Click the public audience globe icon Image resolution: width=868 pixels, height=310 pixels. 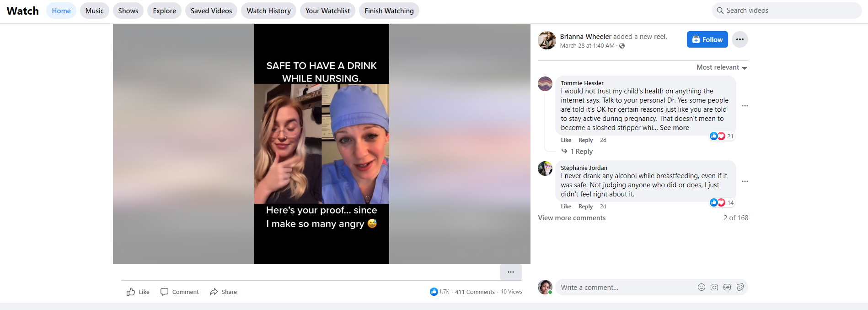[x=622, y=46]
